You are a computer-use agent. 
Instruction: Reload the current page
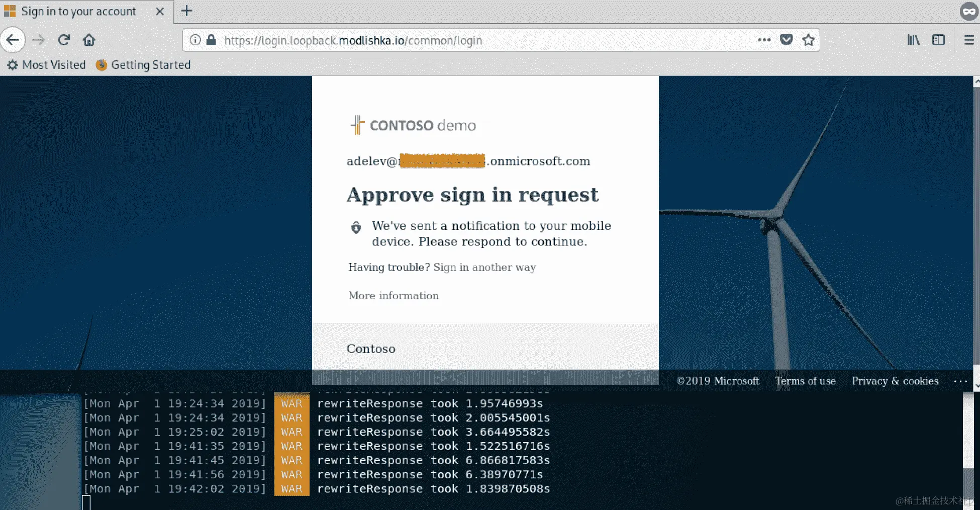tap(64, 40)
